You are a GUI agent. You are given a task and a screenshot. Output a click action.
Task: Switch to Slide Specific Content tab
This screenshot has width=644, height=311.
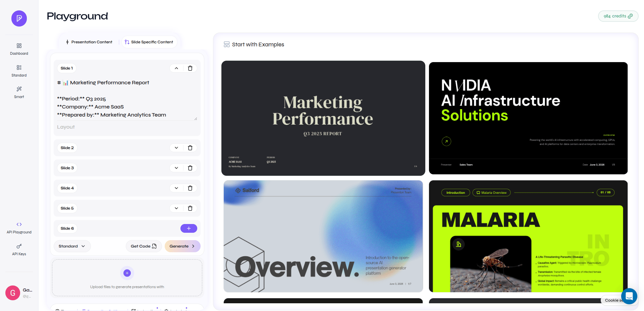click(x=149, y=42)
